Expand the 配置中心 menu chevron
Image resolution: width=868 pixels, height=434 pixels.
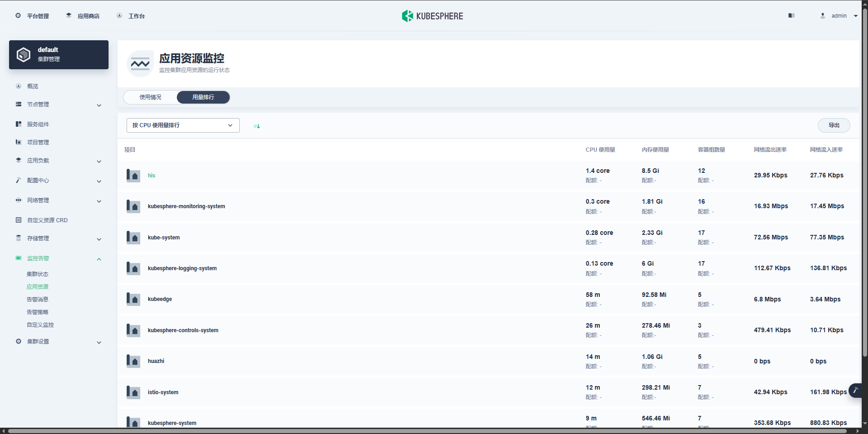pyautogui.click(x=99, y=181)
